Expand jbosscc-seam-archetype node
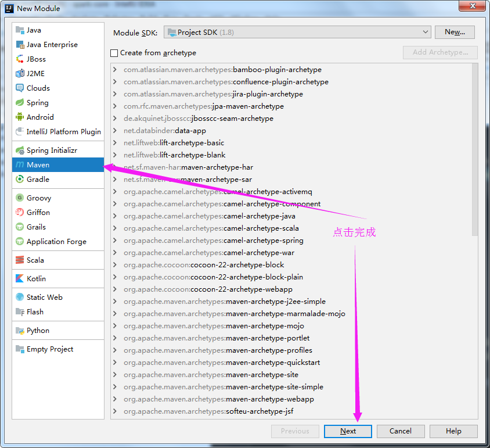This screenshot has width=490, height=448. [x=115, y=119]
